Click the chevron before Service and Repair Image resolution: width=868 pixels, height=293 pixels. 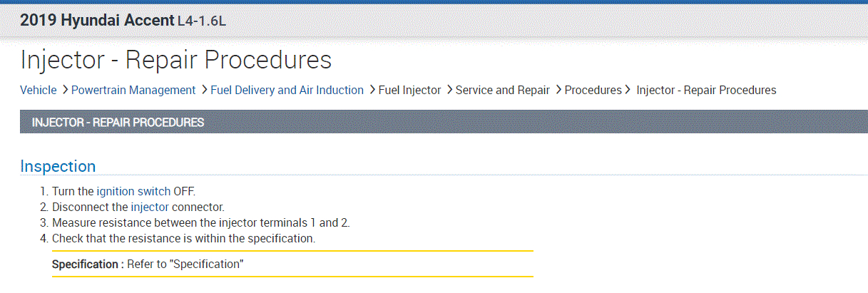(449, 90)
